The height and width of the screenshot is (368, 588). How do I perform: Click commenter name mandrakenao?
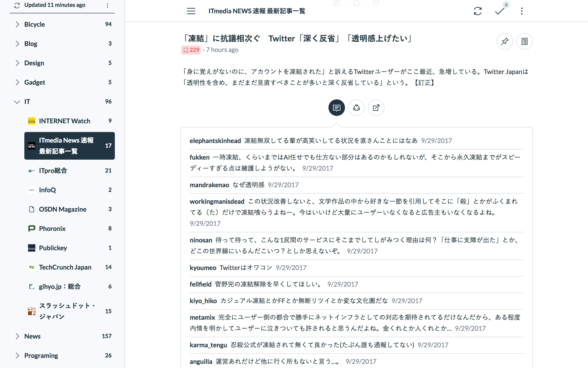(x=209, y=185)
